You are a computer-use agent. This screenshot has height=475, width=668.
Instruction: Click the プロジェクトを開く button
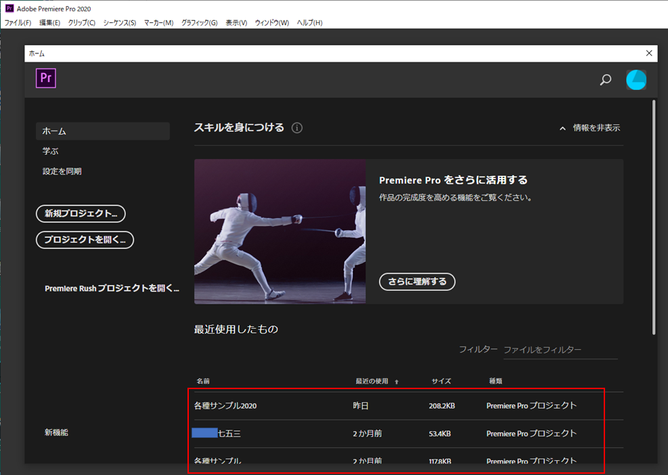point(85,240)
